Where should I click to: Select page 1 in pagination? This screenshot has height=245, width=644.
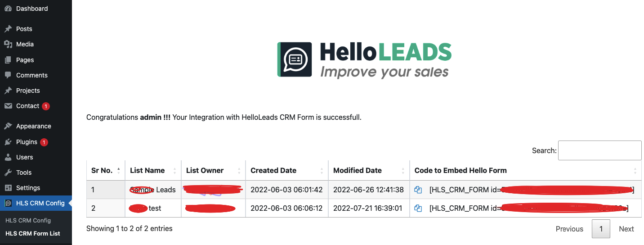(601, 229)
